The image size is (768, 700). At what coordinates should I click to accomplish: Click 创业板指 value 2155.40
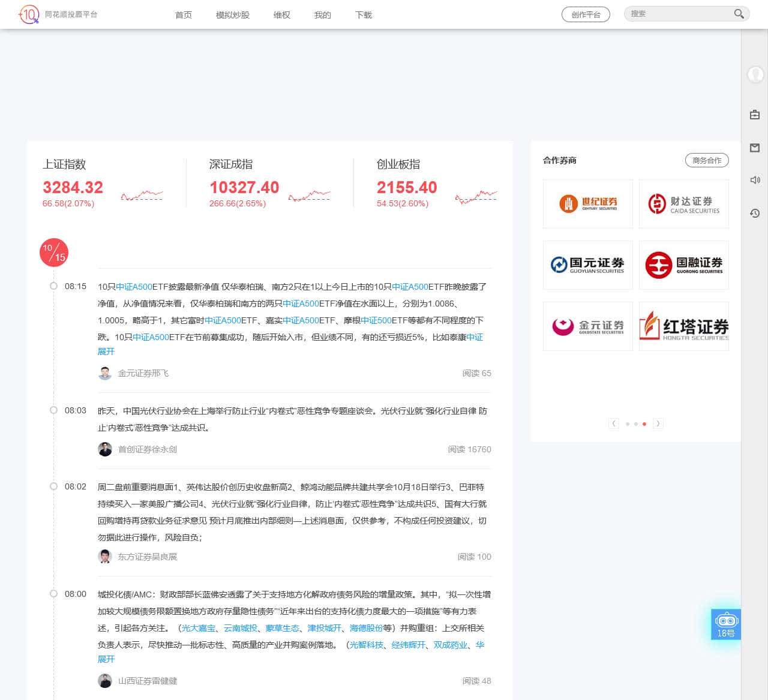[x=407, y=188]
